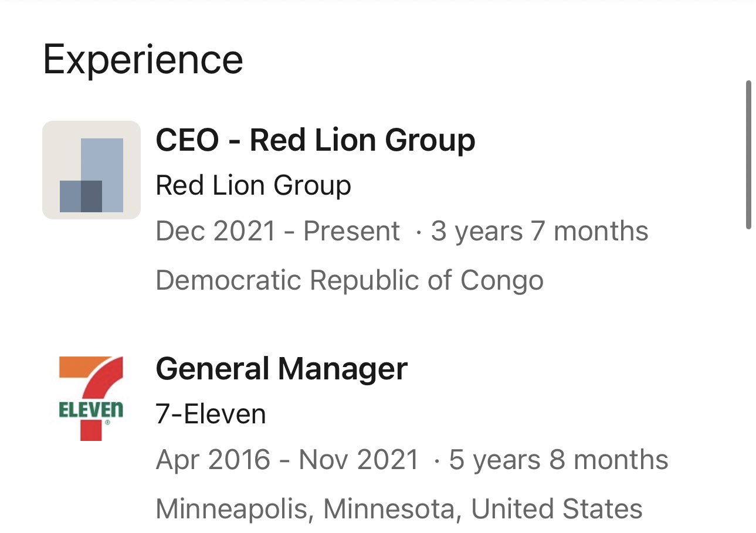756x533 pixels.
Task: Click the vertical scrollbar thumb
Action: tap(748, 155)
